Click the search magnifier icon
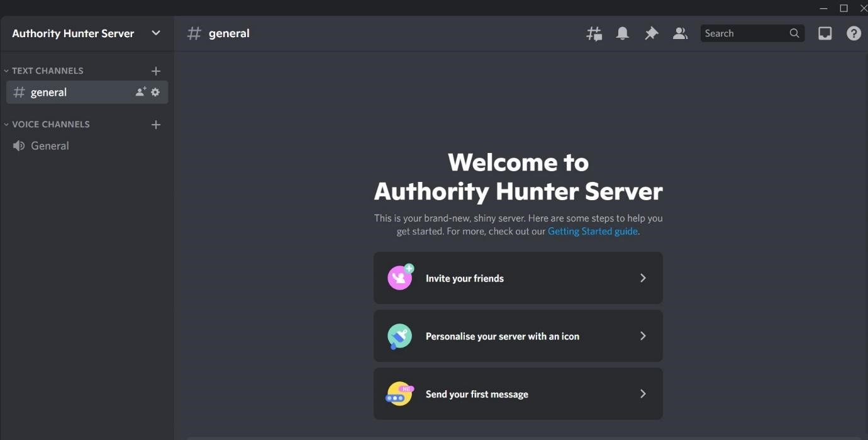 794,33
